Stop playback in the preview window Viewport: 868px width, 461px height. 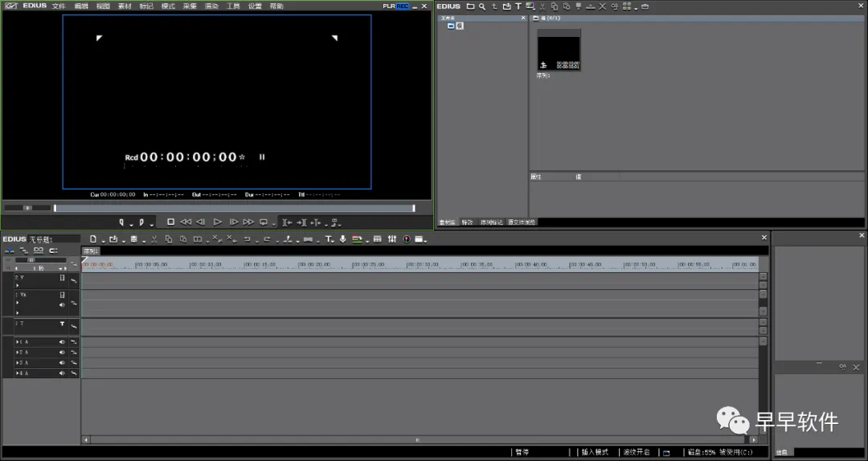[x=170, y=222]
